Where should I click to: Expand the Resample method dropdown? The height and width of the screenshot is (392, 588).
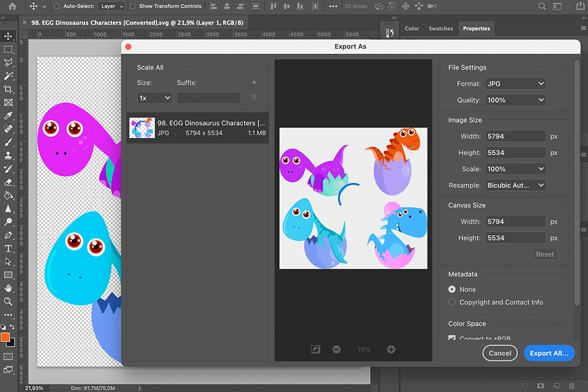[x=515, y=185]
